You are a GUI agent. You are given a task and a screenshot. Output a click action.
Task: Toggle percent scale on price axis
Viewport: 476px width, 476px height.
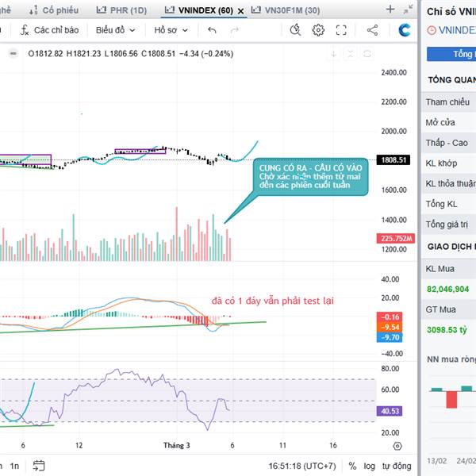(352, 466)
